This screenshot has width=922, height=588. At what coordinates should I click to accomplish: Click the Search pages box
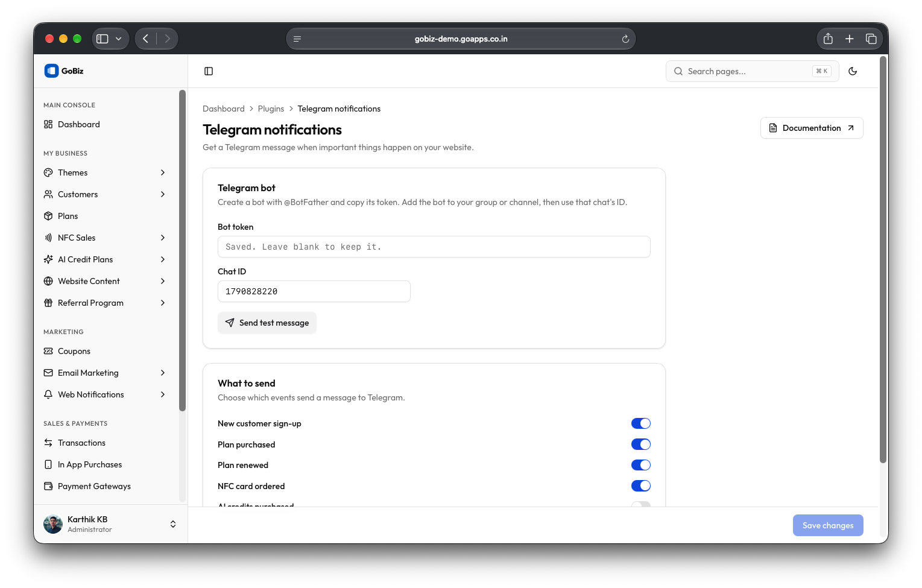coord(753,71)
